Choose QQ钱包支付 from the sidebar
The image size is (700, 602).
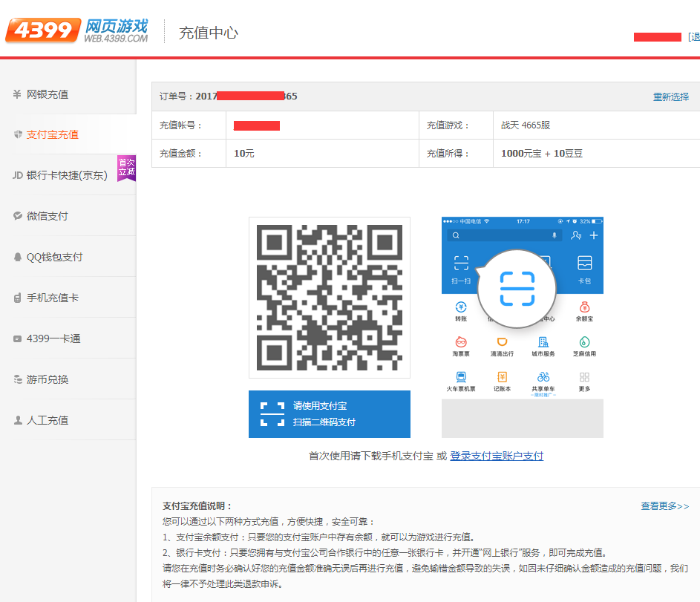tap(55, 257)
